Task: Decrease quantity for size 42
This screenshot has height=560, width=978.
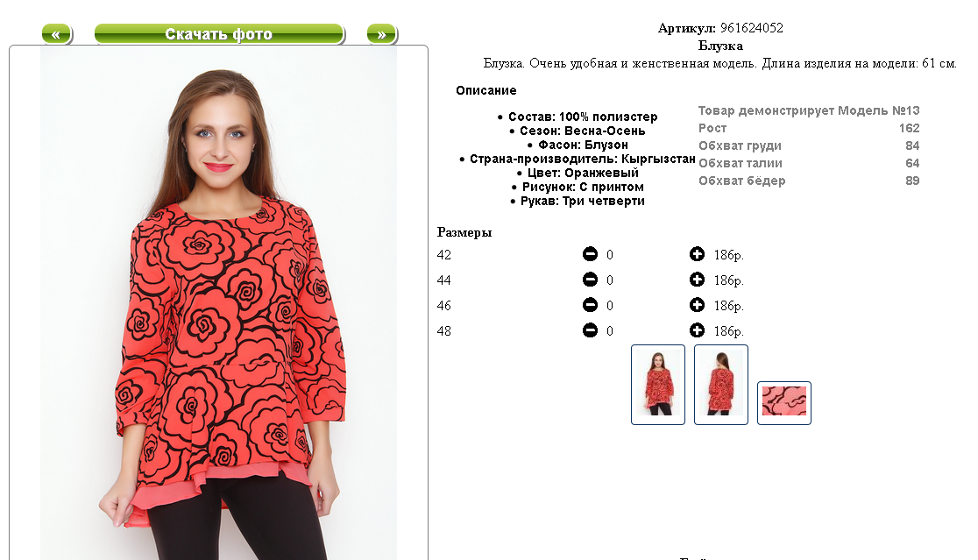Action: (590, 254)
